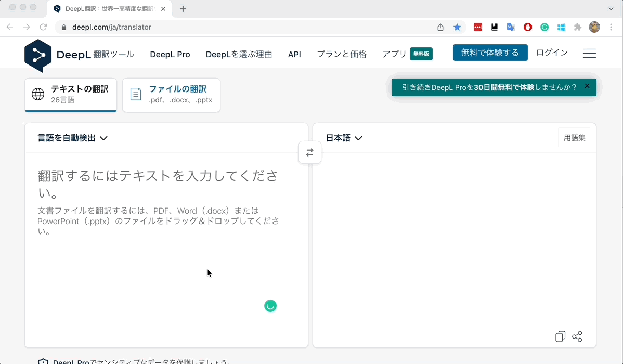The image size is (623, 364).
Task: Open DeepLを選ぶ理由 menu item
Action: click(239, 55)
